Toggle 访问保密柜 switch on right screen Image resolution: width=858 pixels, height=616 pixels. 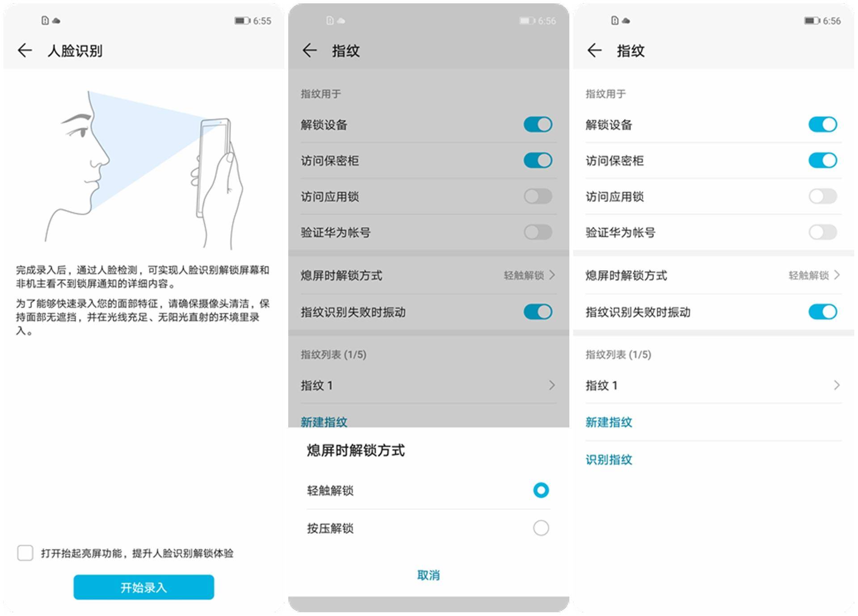pyautogui.click(x=822, y=160)
